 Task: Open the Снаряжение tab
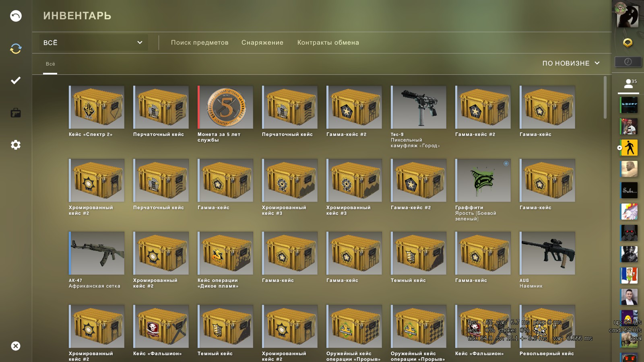pyautogui.click(x=262, y=43)
